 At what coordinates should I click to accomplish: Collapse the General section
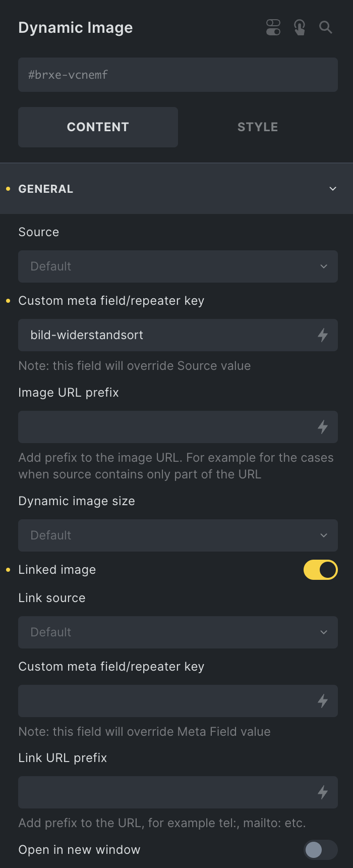click(177, 189)
